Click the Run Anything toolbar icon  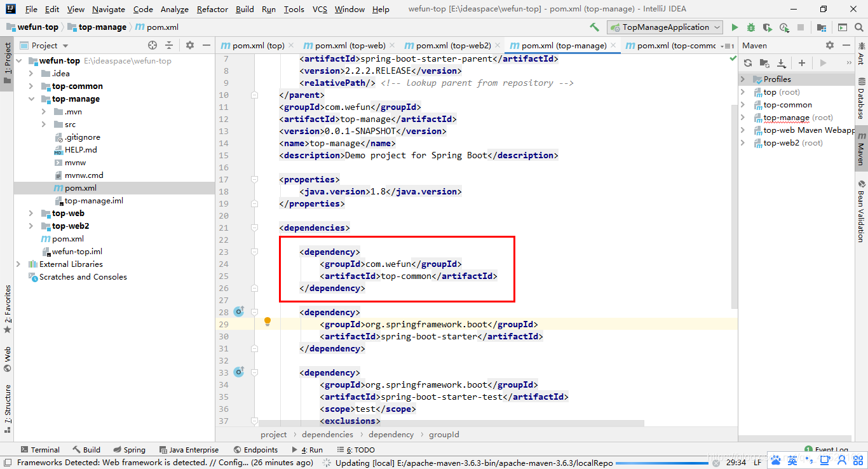click(842, 27)
